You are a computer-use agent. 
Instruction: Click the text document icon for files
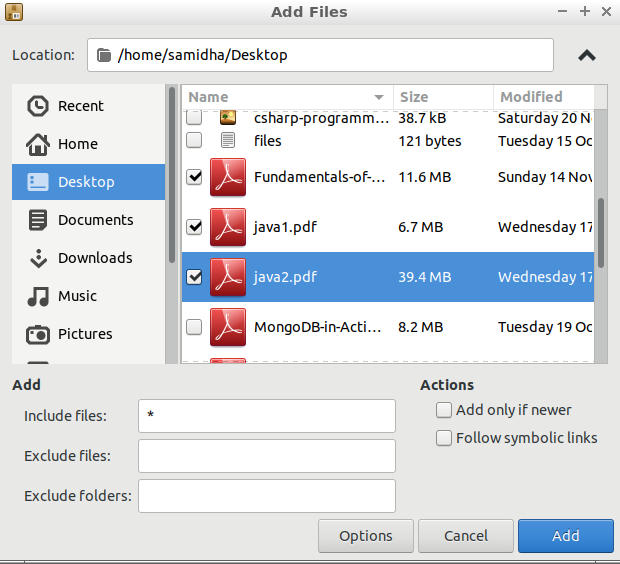click(x=228, y=140)
